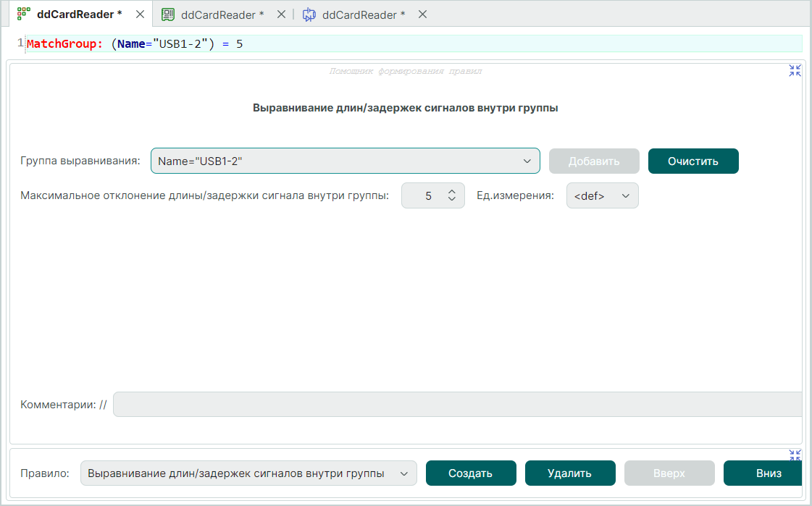812x506 pixels.
Task: Click the 'Создать' button to create rule
Action: 471,473
